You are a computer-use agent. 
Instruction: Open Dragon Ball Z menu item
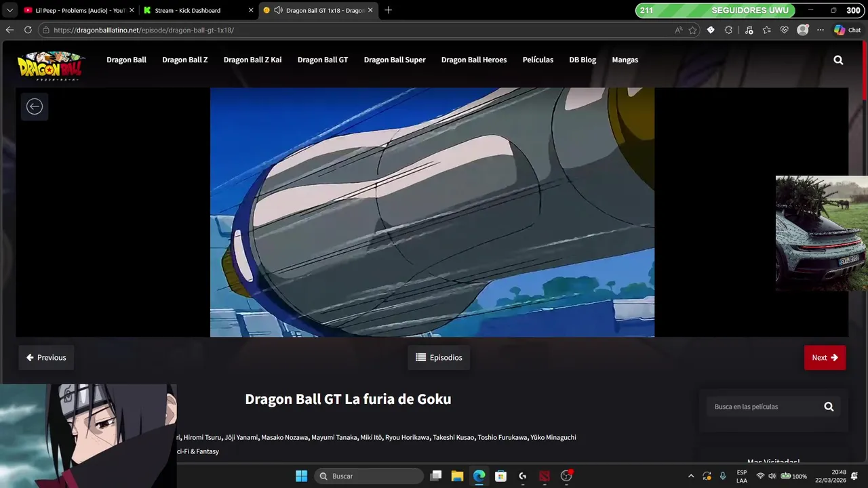point(184,60)
